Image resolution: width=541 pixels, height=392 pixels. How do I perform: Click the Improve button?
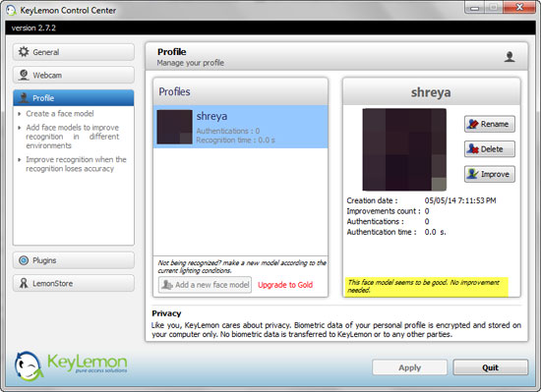[x=490, y=174]
